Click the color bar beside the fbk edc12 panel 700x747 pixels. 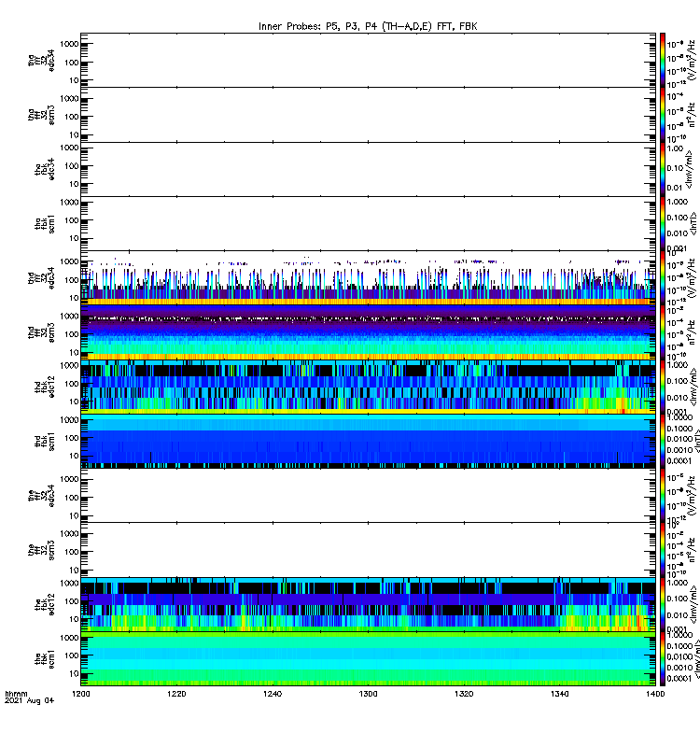[662, 604]
